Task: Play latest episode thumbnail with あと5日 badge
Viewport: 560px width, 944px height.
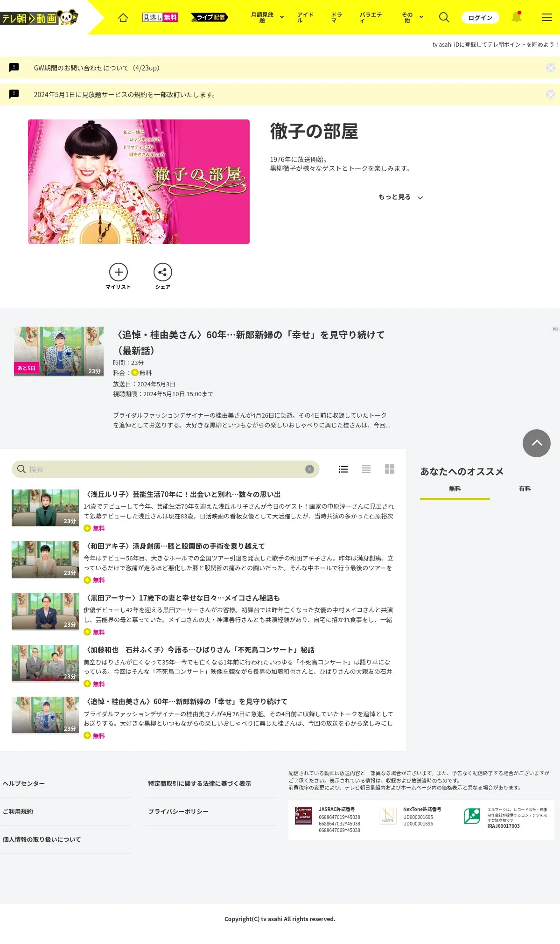Action: click(x=59, y=351)
